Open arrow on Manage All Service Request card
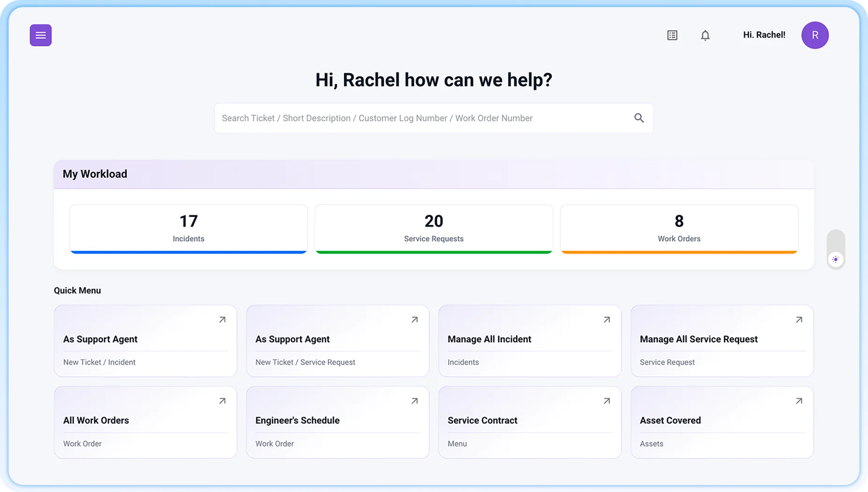Screen dimensions: 868x492 pos(799,320)
